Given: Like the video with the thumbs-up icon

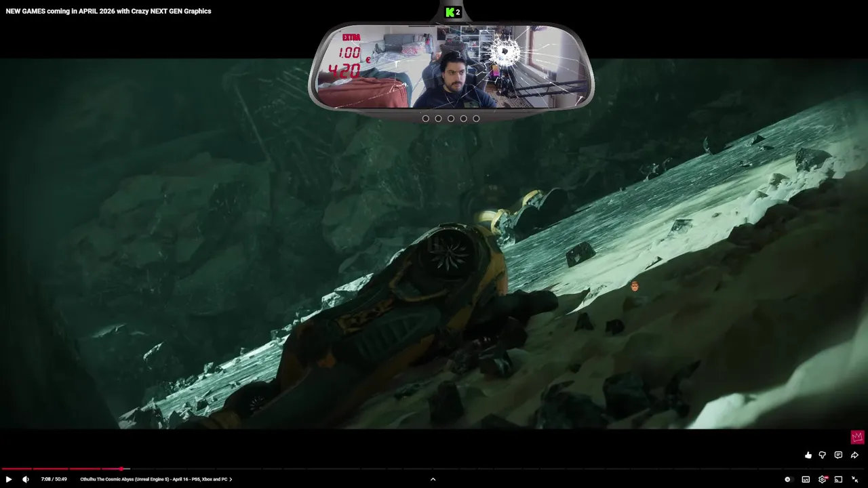Looking at the screenshot, I should coord(808,455).
